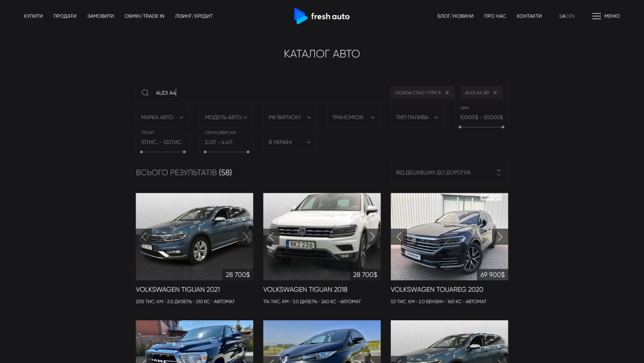Click the sort order up-down arrows icon
Image resolution: width=644 pixels, height=363 pixels.
[499, 173]
